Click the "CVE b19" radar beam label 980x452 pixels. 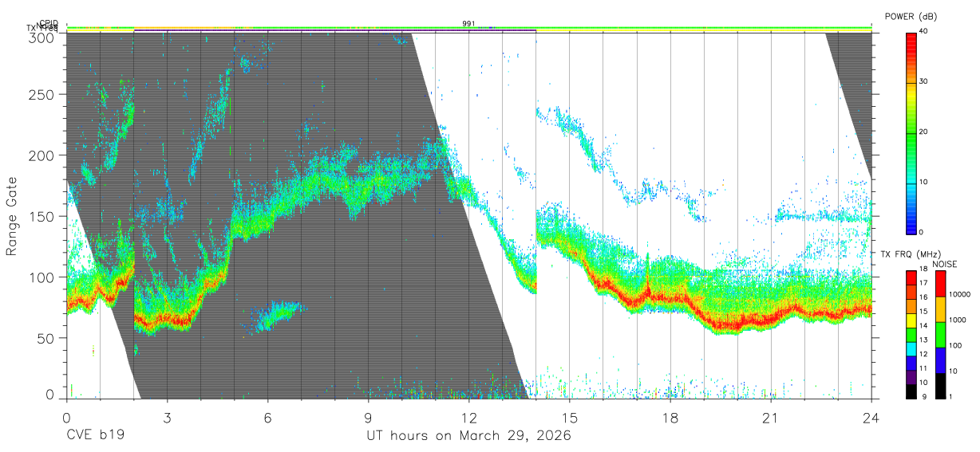[94, 436]
